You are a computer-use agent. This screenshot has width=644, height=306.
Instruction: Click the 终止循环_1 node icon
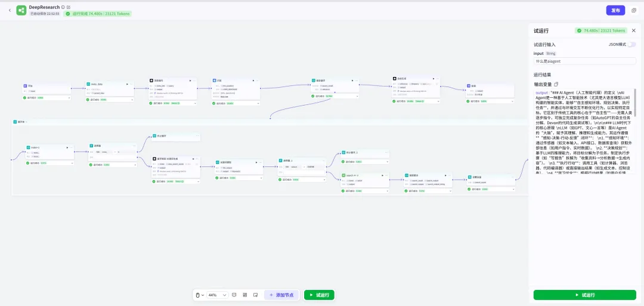pyautogui.click(x=343, y=152)
